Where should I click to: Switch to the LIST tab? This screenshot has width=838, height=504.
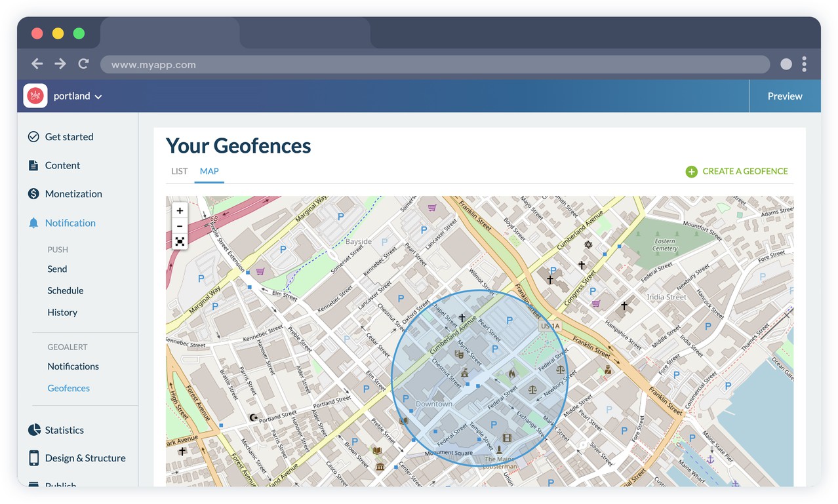point(179,171)
